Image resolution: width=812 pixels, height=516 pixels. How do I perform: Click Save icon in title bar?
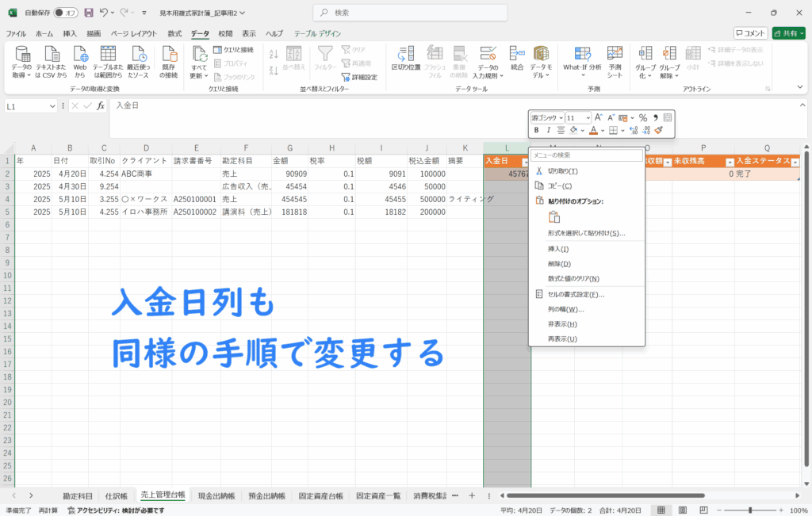pos(88,13)
